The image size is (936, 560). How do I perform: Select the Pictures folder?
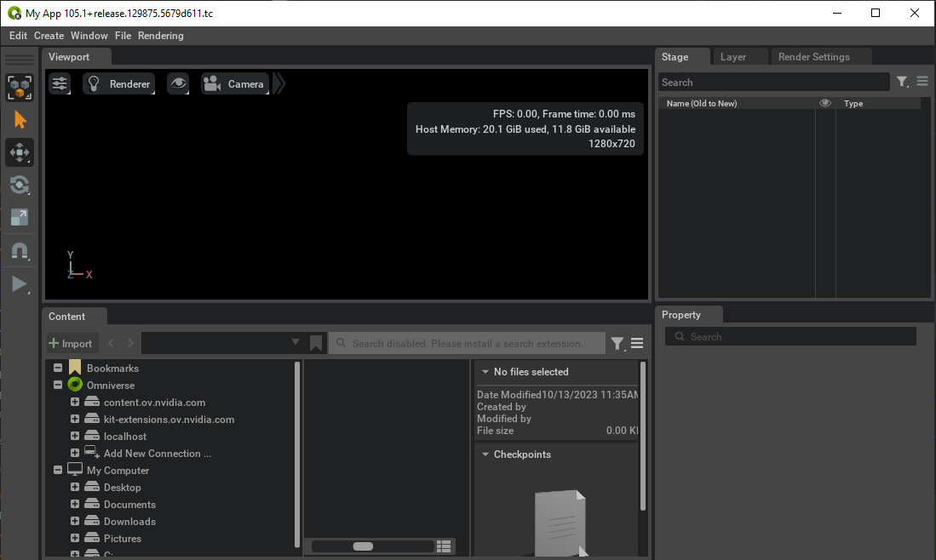[x=123, y=539]
